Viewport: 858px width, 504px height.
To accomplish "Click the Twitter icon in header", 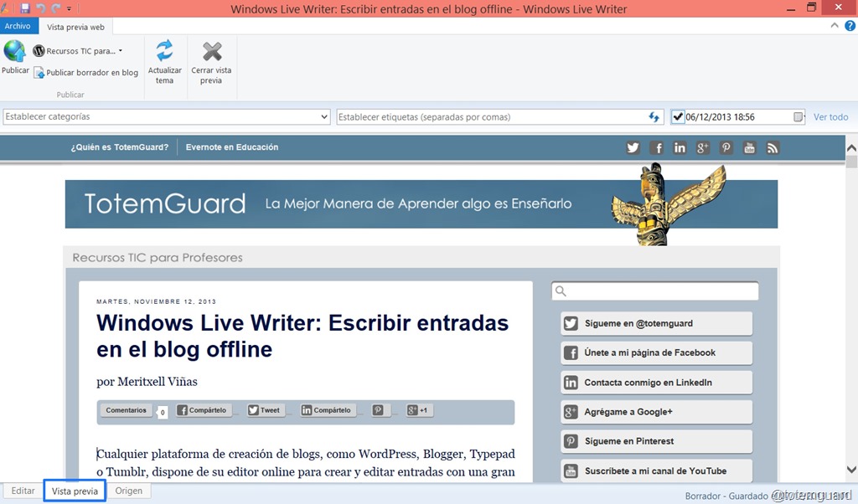I will [x=633, y=147].
